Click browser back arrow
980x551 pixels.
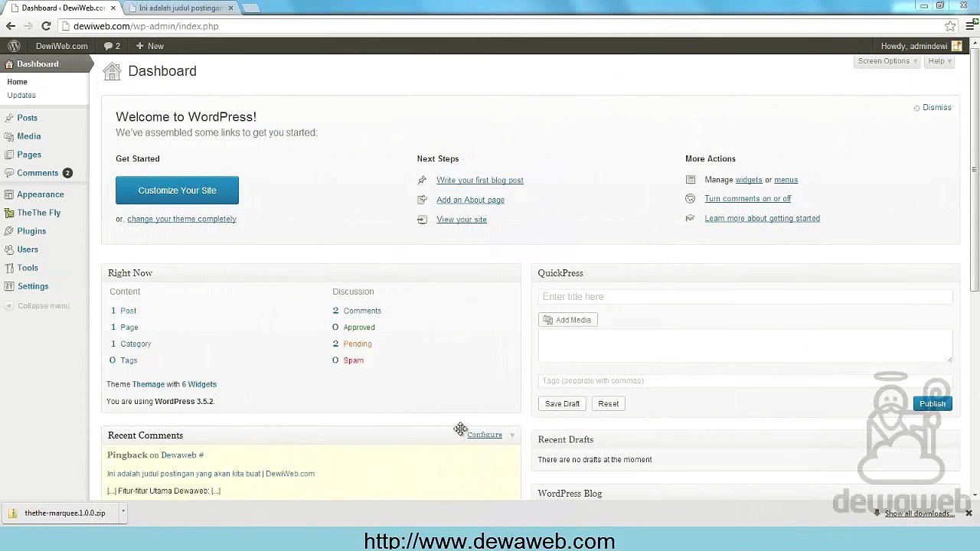pyautogui.click(x=11, y=26)
